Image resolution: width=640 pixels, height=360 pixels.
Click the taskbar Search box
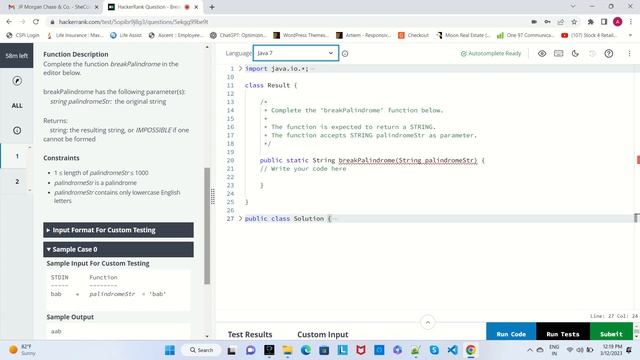pyautogui.click(x=202, y=350)
